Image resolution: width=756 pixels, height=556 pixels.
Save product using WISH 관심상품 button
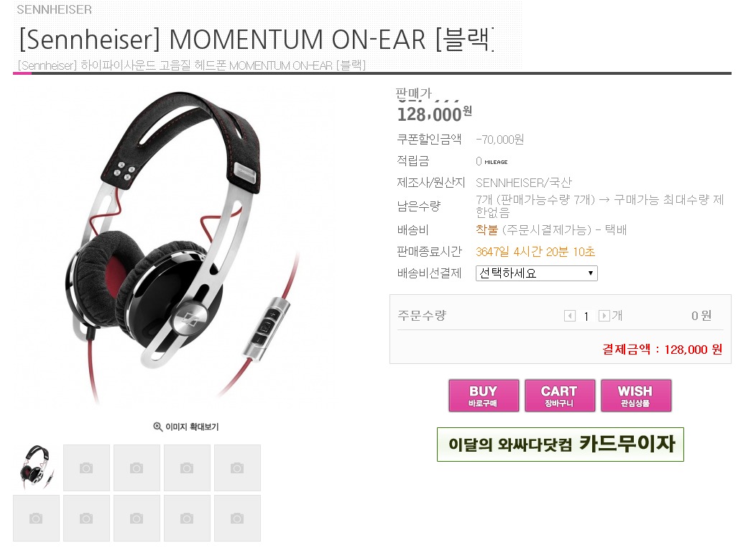pos(636,396)
